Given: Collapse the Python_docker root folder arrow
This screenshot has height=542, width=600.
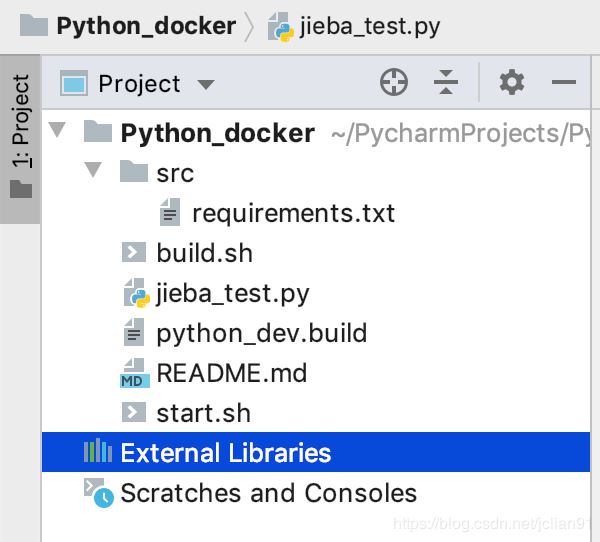Looking at the screenshot, I should 57,132.
